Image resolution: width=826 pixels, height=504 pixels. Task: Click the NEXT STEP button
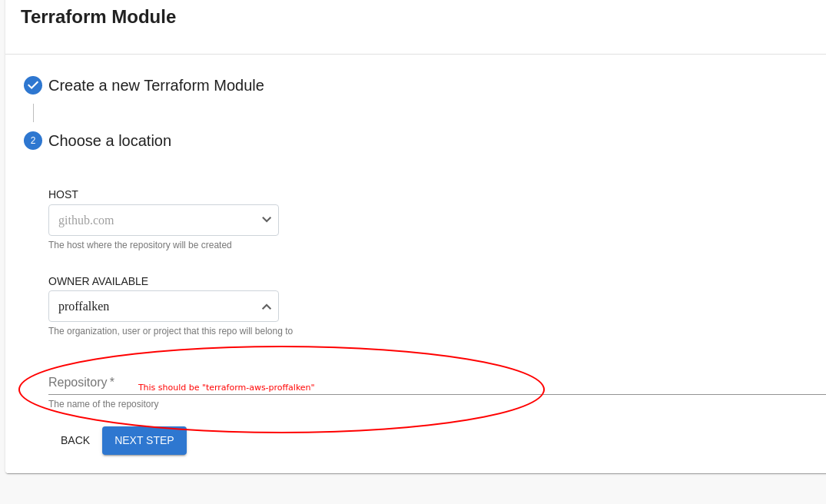tap(144, 440)
